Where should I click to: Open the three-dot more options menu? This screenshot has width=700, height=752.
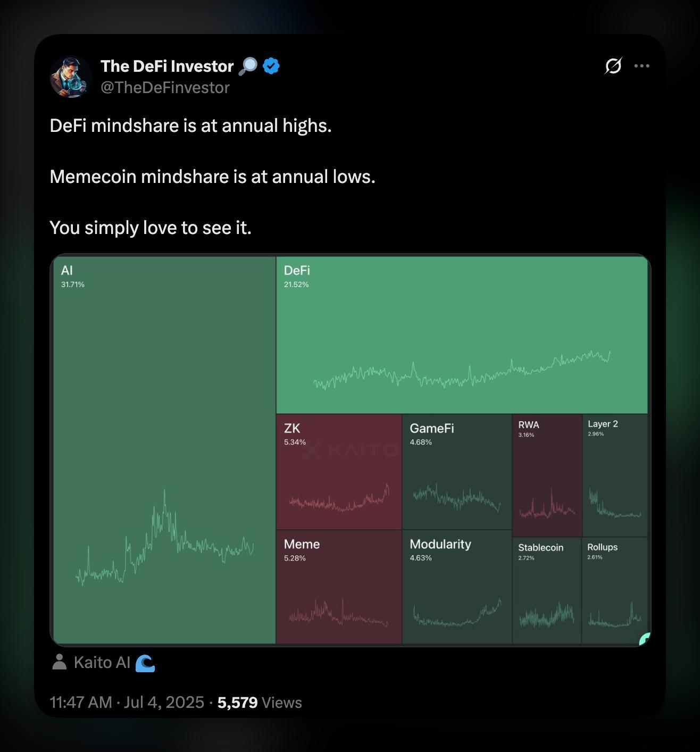click(x=641, y=66)
